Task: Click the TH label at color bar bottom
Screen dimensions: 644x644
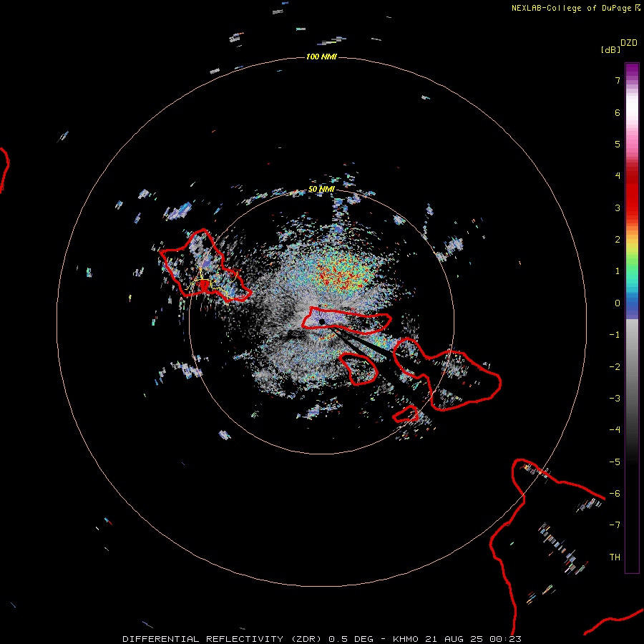Action: [x=615, y=557]
